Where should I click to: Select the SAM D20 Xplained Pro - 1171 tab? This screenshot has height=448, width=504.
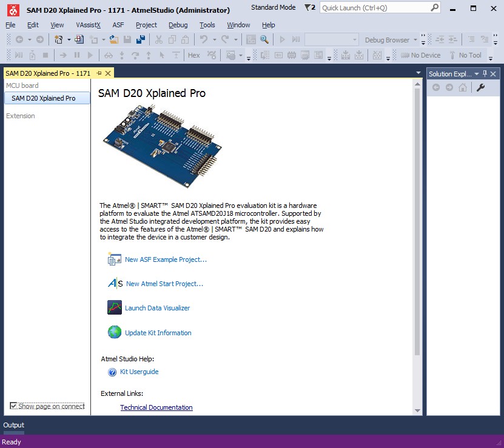(48, 73)
